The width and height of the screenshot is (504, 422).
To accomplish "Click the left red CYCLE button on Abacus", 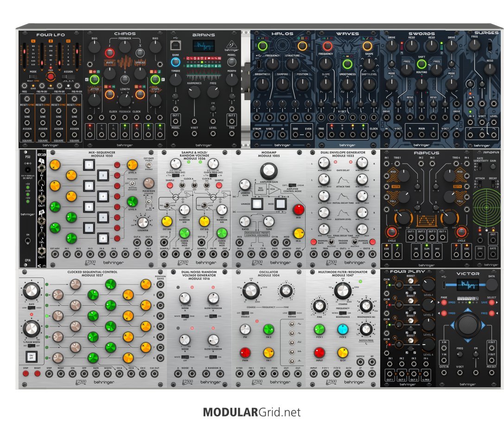I will (x=391, y=232).
